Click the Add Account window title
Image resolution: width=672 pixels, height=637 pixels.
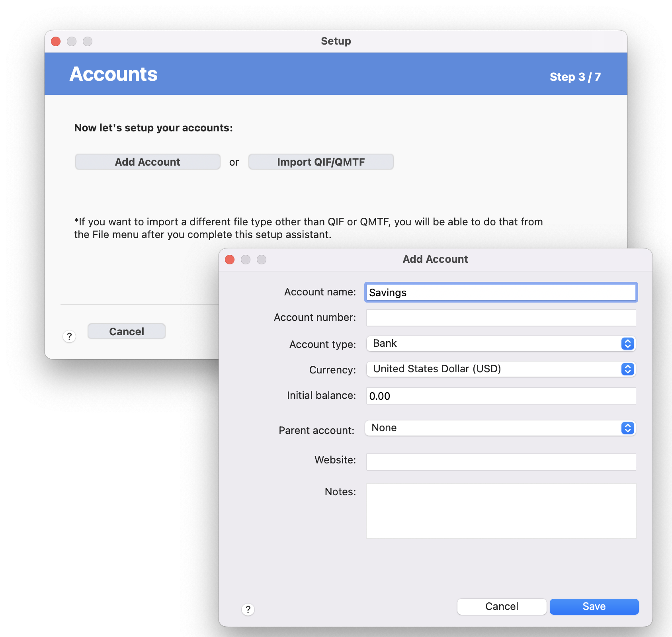tap(435, 259)
